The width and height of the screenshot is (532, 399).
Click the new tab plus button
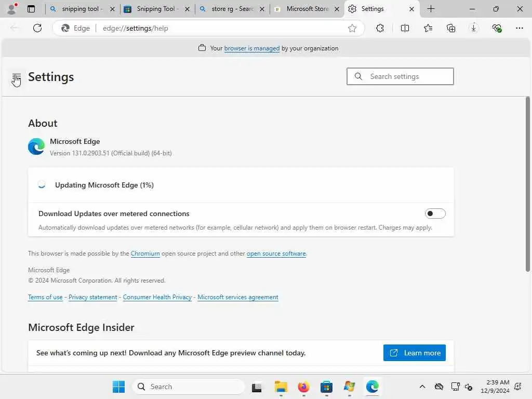(x=431, y=9)
